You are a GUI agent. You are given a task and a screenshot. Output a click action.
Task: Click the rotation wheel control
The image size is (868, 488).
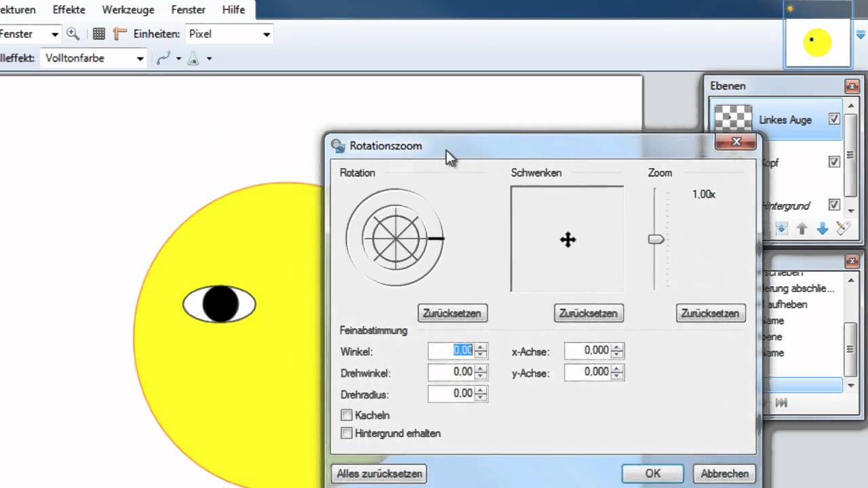click(395, 238)
